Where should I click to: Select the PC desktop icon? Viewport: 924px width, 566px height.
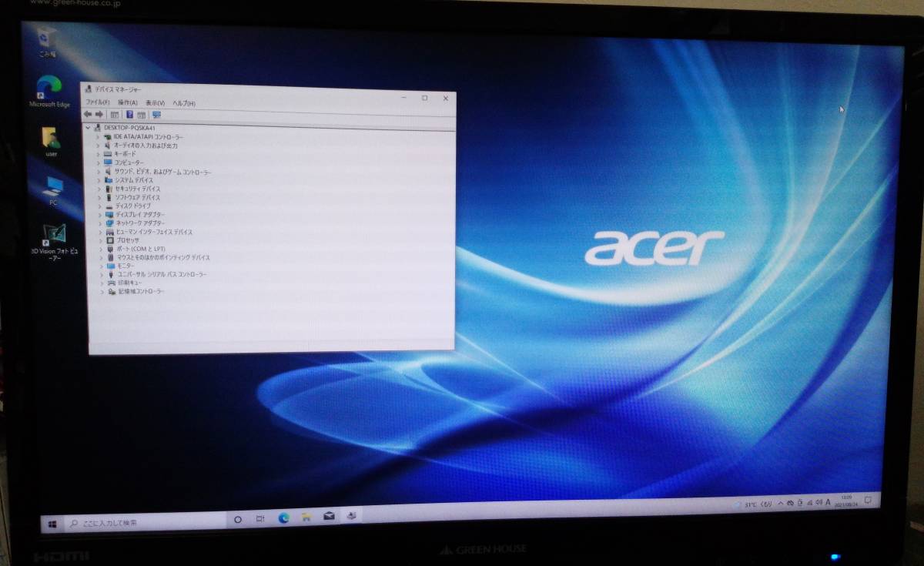(53, 191)
